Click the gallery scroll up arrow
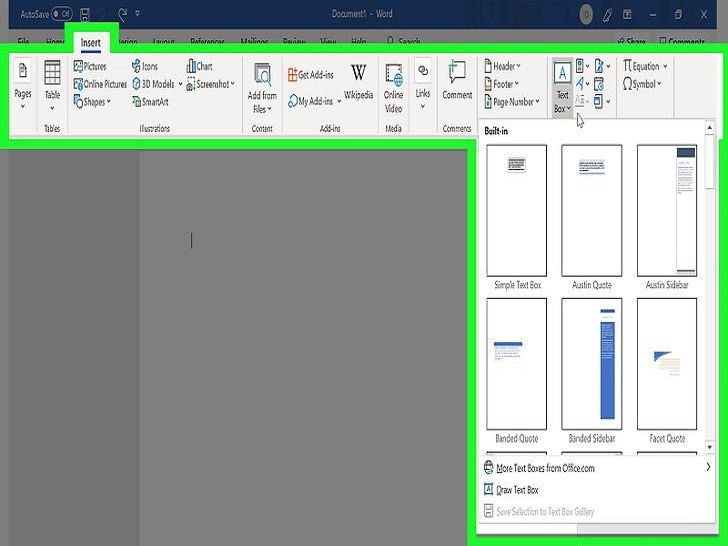Image resolution: width=728 pixels, height=546 pixels. tap(709, 127)
